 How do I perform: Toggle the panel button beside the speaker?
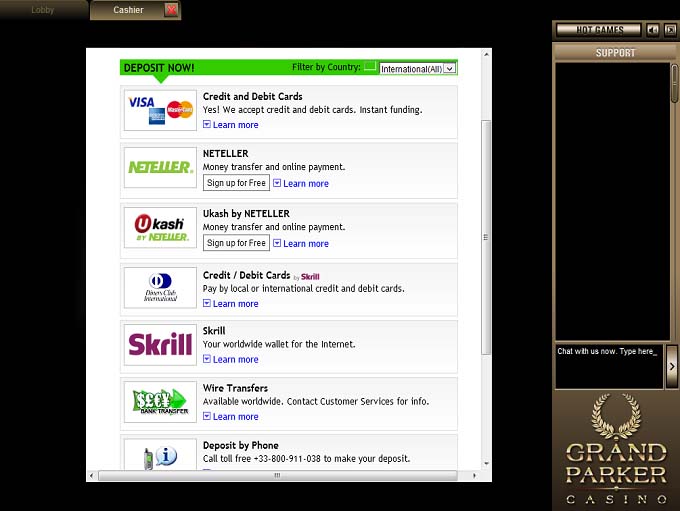(670, 30)
